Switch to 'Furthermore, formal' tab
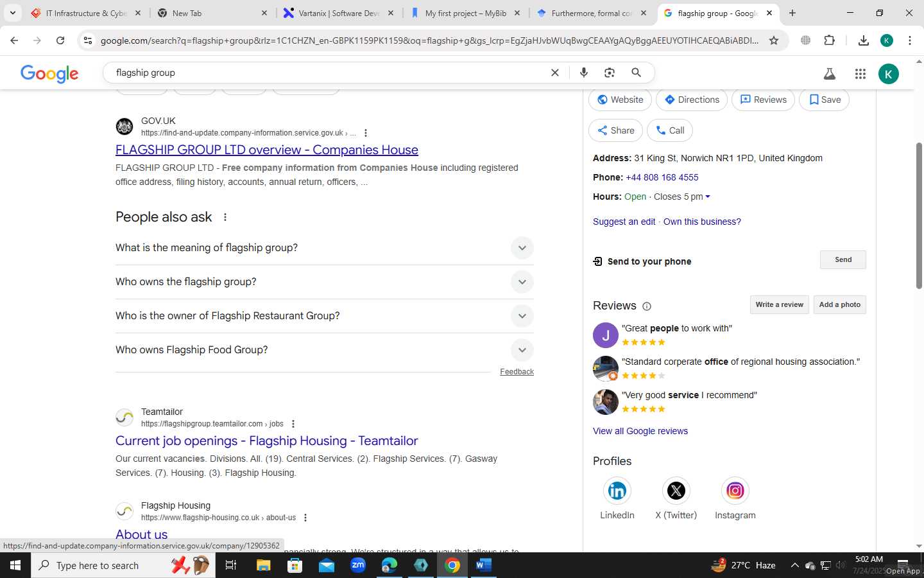 pyautogui.click(x=592, y=13)
